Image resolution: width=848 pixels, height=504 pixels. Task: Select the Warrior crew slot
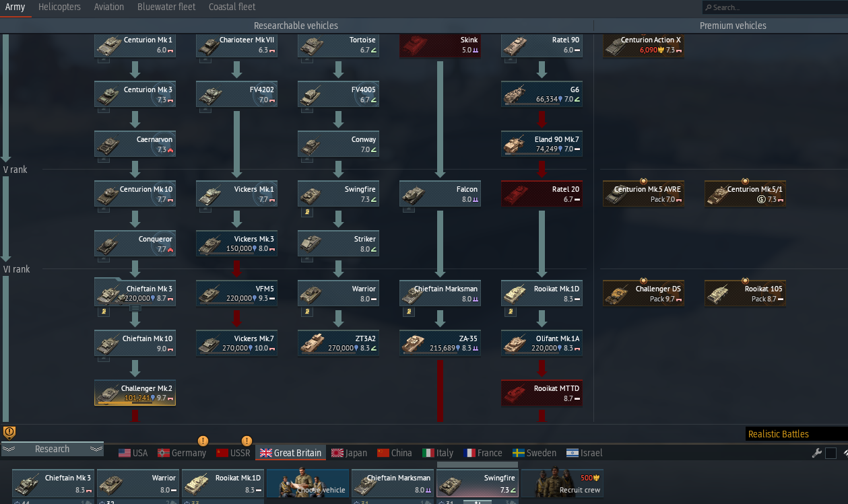point(138,484)
